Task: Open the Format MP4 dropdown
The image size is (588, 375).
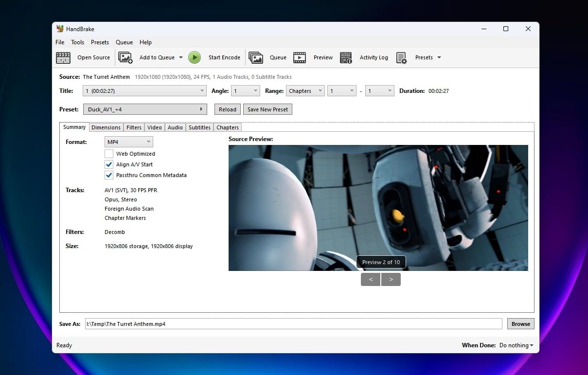Action: (129, 142)
